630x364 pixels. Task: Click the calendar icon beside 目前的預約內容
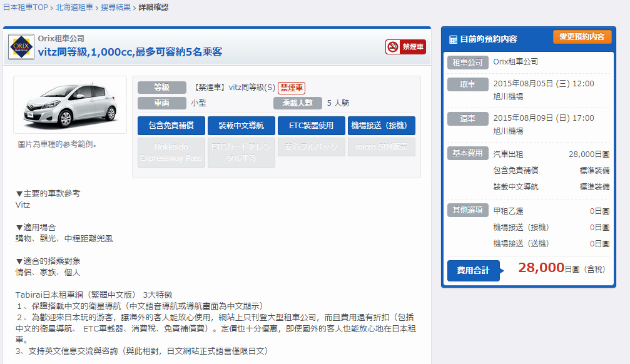click(x=453, y=39)
